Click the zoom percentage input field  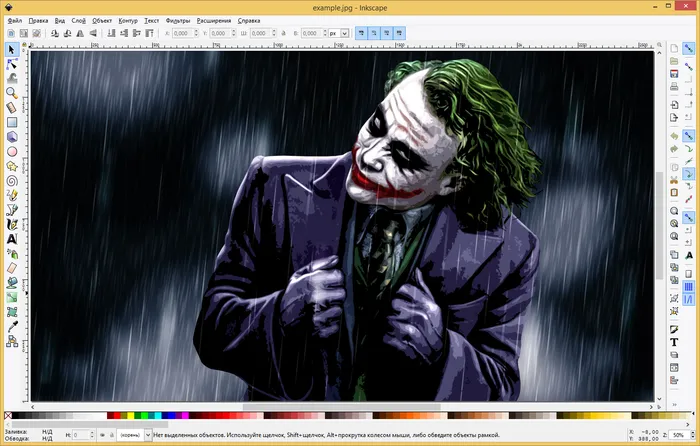[679, 434]
